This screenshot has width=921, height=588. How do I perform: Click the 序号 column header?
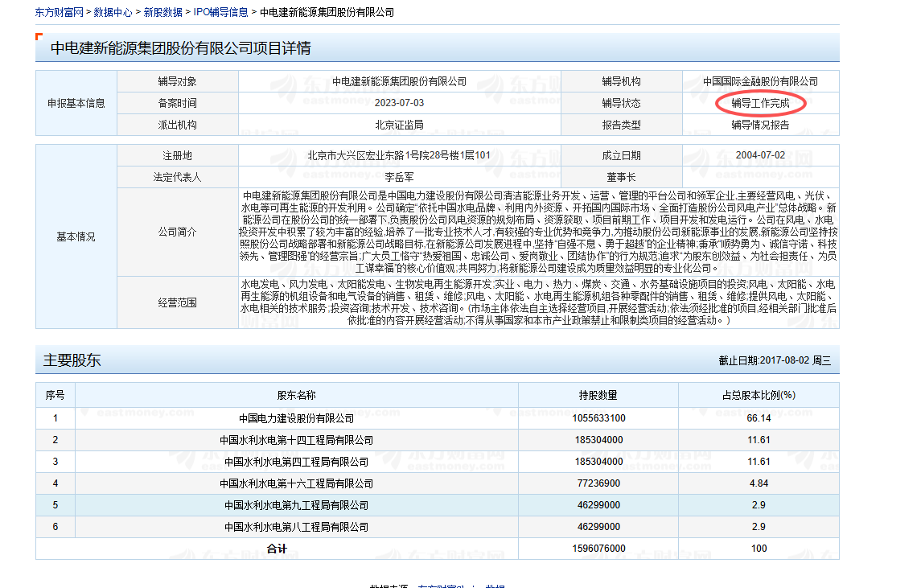[x=56, y=395]
